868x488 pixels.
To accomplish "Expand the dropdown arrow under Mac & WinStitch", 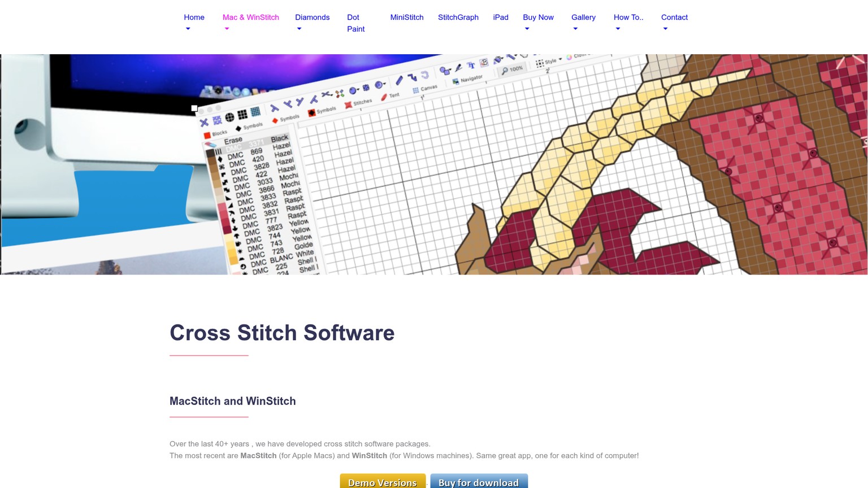I will 227,29.
